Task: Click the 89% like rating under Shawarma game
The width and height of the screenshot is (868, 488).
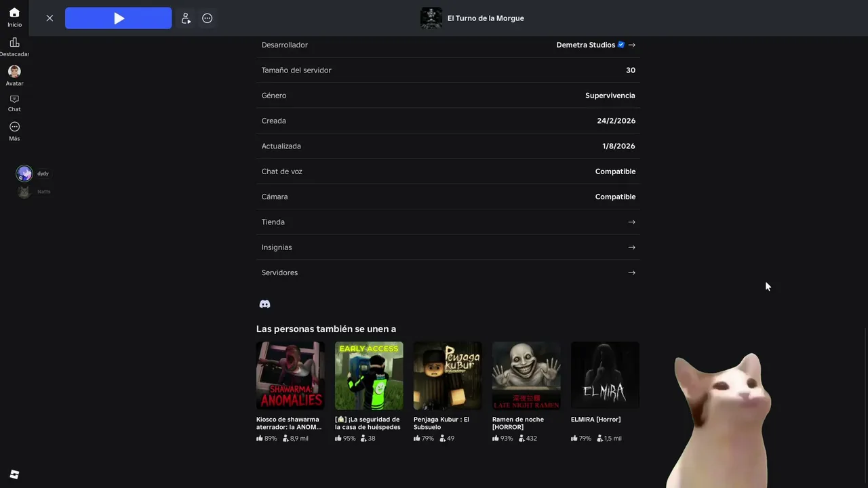Action: coord(267,439)
